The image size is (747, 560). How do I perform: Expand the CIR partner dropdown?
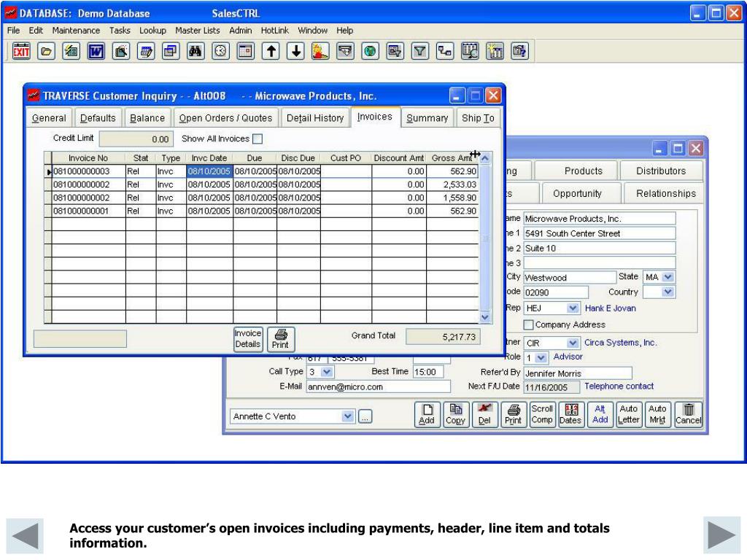573,343
